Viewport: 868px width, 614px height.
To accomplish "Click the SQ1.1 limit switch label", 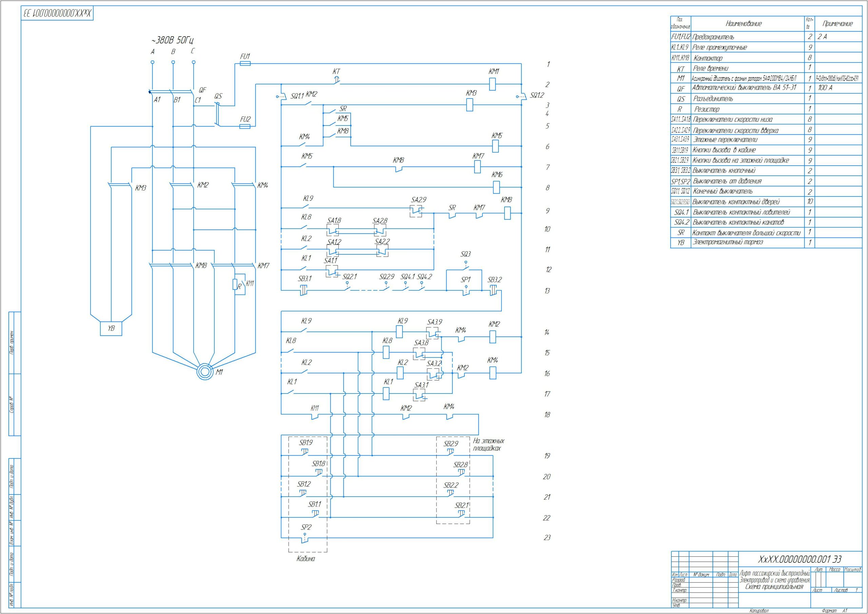I will 297,96.
